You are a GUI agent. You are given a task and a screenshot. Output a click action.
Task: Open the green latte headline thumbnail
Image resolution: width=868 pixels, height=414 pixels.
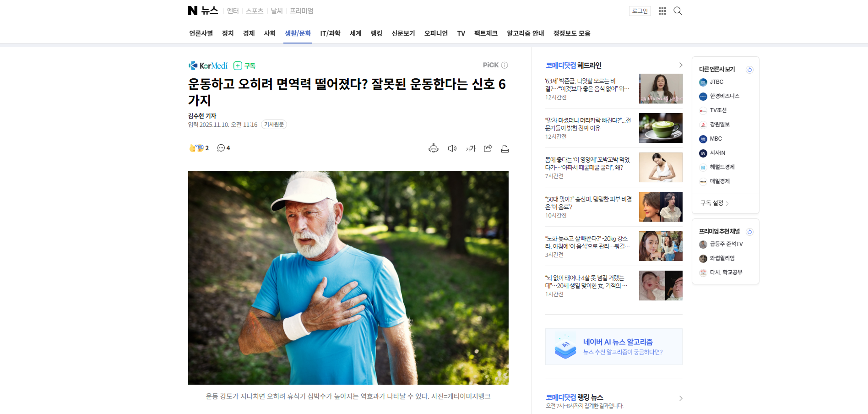click(x=661, y=128)
